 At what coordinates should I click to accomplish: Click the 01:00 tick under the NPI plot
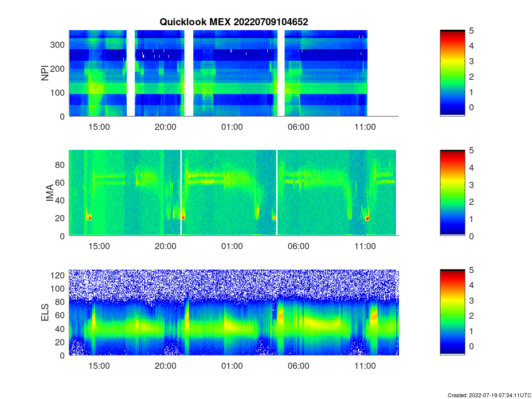click(x=232, y=127)
